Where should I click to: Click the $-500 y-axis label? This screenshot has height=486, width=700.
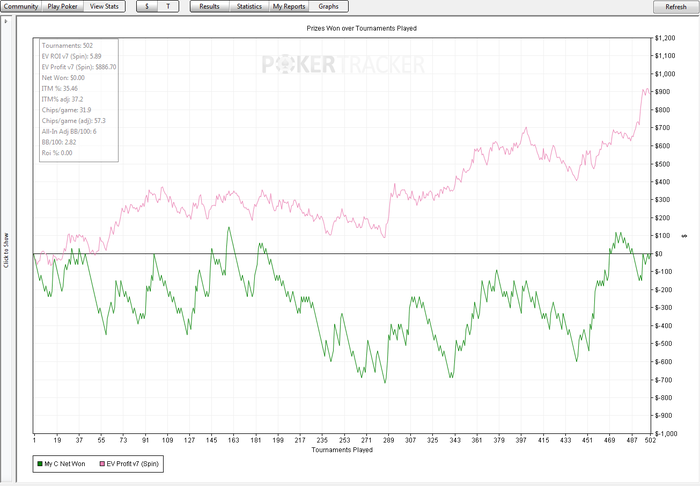[x=663, y=344]
